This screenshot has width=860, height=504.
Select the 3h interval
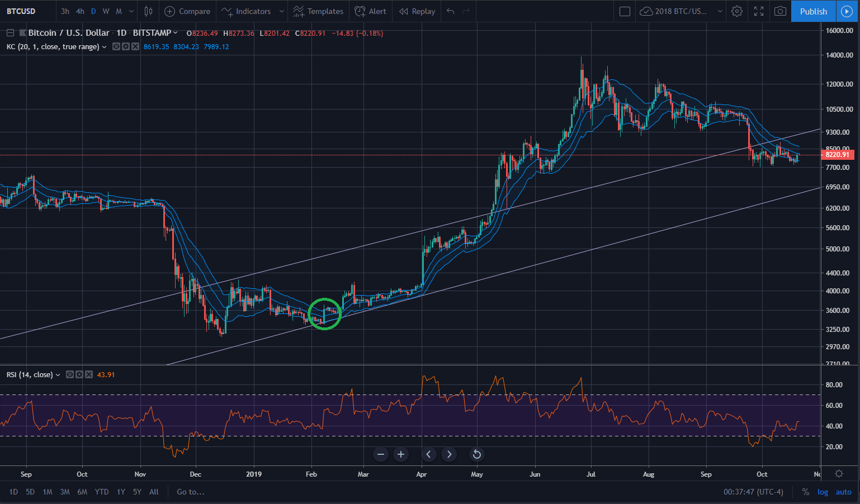65,11
